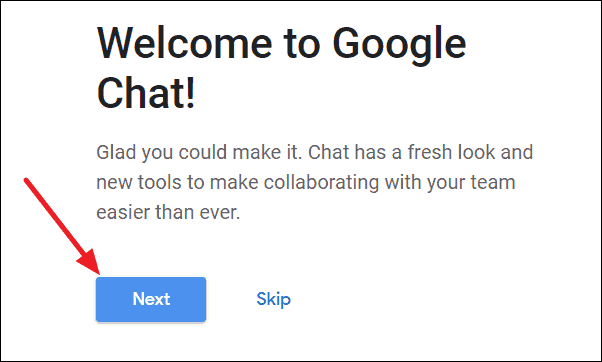
Task: Click the word 'tools' in the description
Action: click(160, 182)
